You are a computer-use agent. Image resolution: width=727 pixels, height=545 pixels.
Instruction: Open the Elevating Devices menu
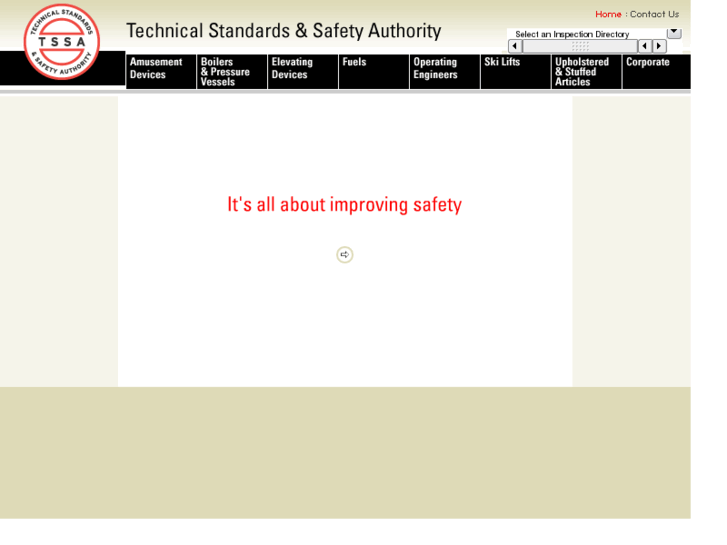303,71
